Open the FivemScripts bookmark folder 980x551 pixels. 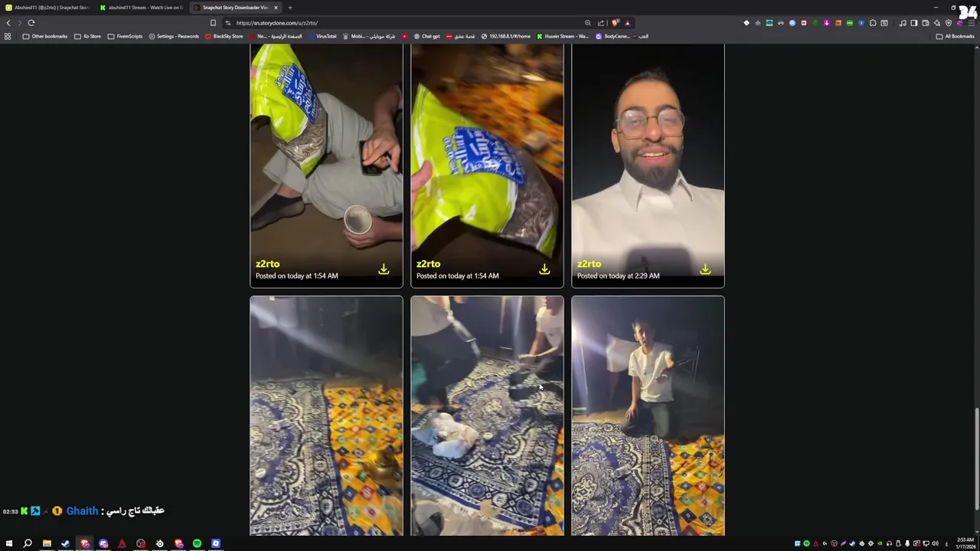pyautogui.click(x=125, y=36)
